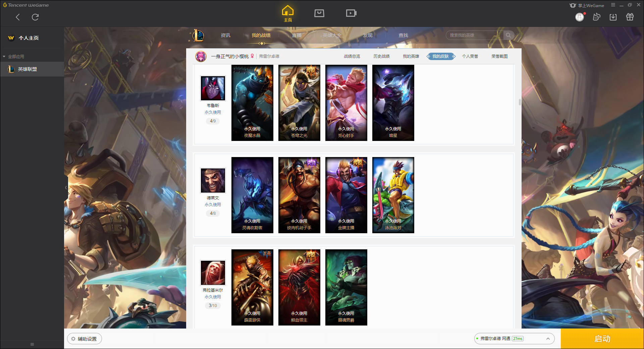The width and height of the screenshot is (644, 349).
Task: Click the search magnifier button
Action: (x=508, y=35)
